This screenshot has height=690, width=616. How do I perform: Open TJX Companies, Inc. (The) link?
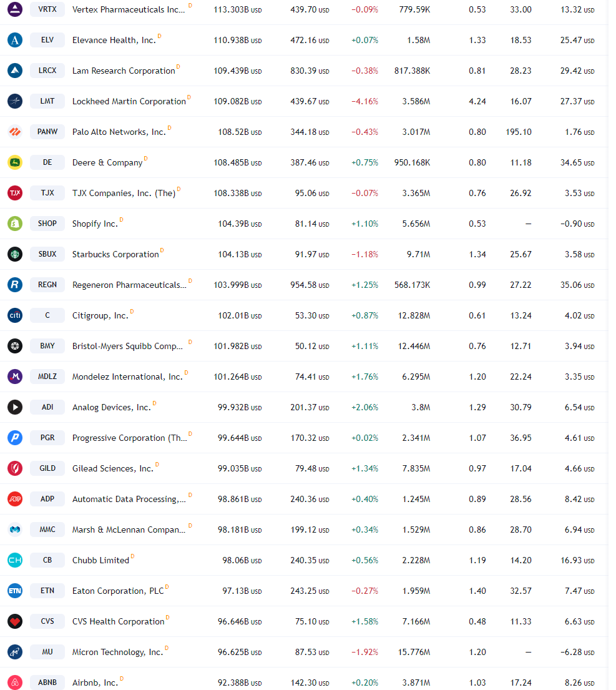click(124, 193)
